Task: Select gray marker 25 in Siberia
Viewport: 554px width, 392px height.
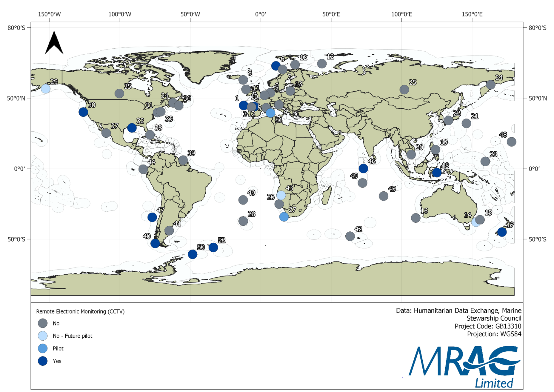Action: click(404, 90)
